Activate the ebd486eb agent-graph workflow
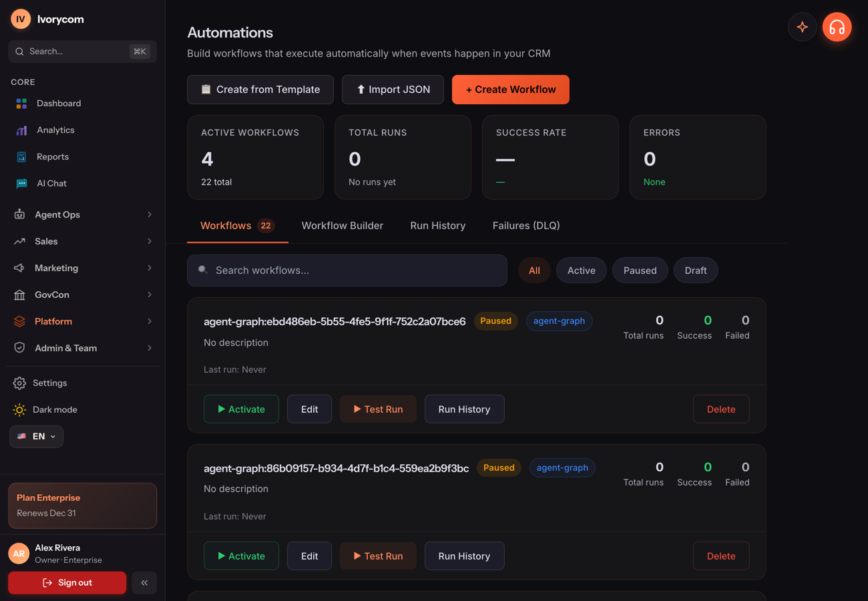The image size is (868, 601). point(241,409)
